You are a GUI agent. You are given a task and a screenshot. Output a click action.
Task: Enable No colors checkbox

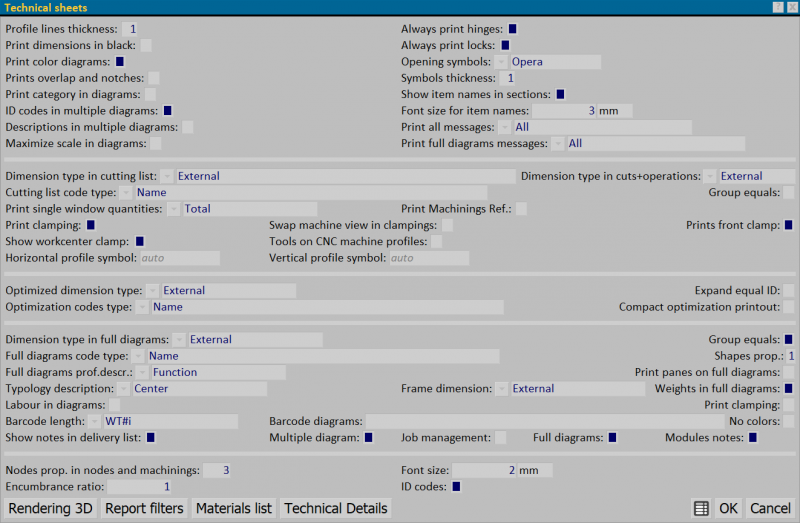click(x=788, y=421)
